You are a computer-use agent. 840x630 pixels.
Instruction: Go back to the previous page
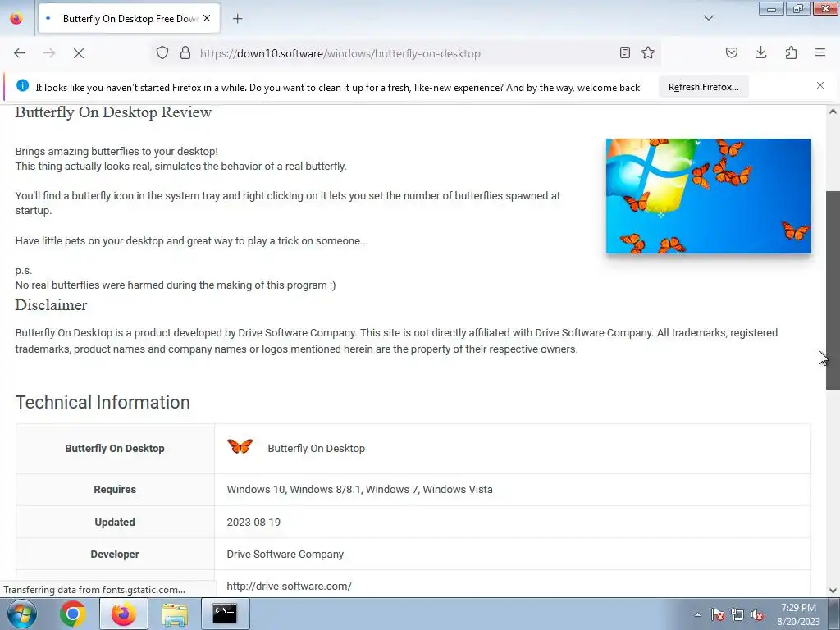(20, 53)
